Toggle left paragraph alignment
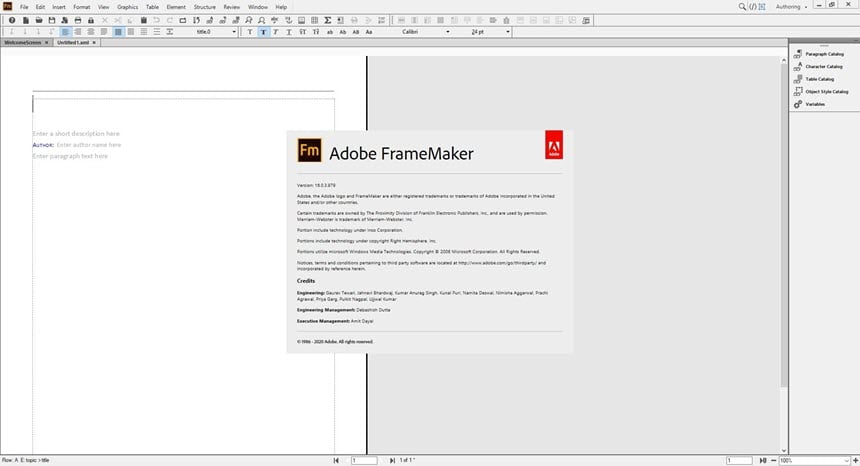This screenshot has height=466, width=860. pos(65,32)
